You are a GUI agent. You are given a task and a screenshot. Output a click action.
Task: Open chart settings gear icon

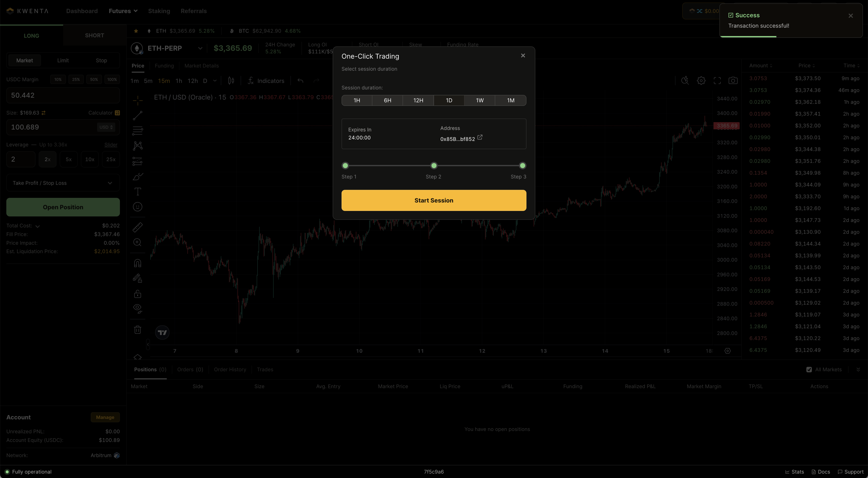[701, 80]
